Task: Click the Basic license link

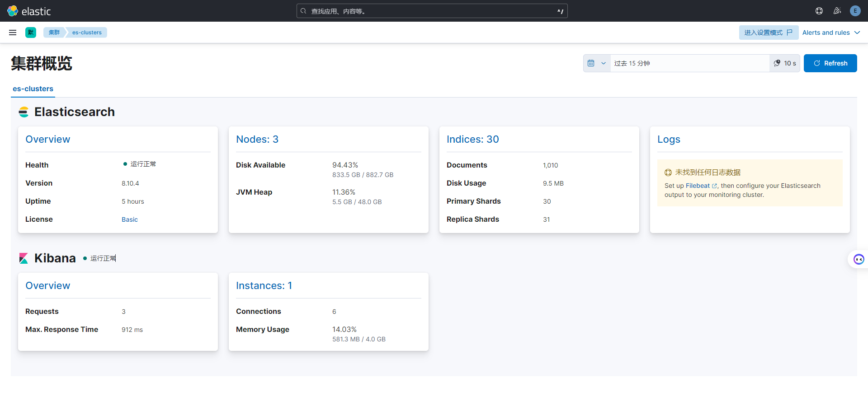Action: pyautogui.click(x=130, y=219)
